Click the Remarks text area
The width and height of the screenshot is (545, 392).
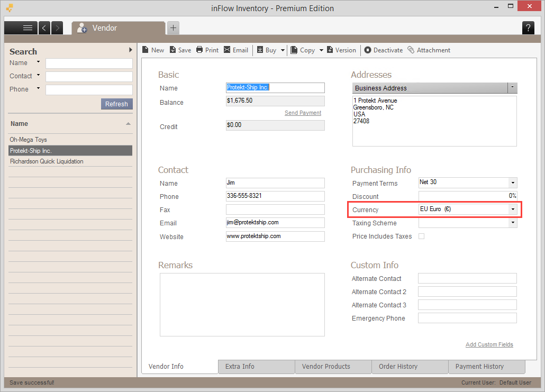[242, 304]
